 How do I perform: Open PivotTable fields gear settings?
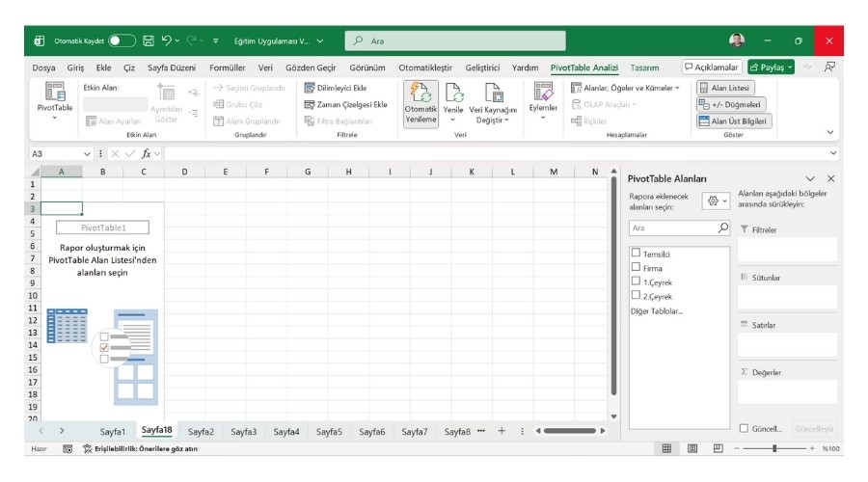click(716, 201)
